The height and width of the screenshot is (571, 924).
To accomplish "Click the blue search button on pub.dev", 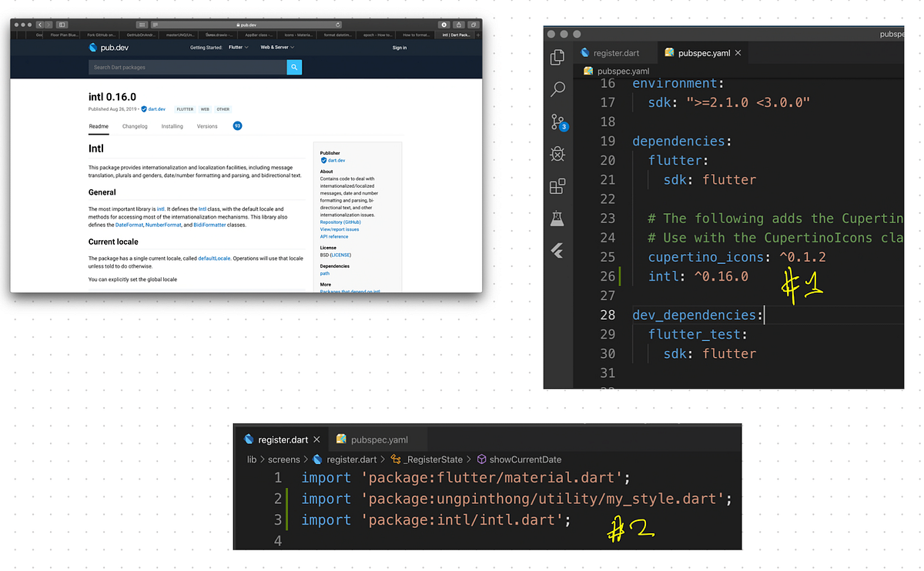I will 294,67.
